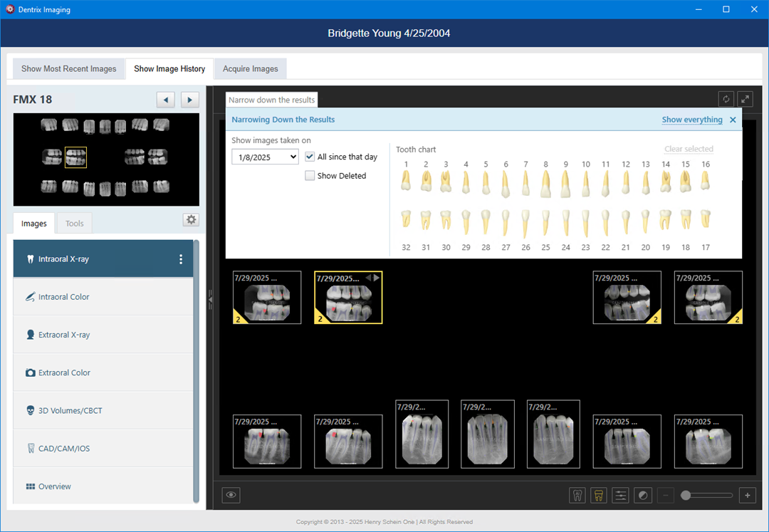The width and height of the screenshot is (769, 532).
Task: Select 3D Volumes/CBCT category
Action: click(x=103, y=410)
